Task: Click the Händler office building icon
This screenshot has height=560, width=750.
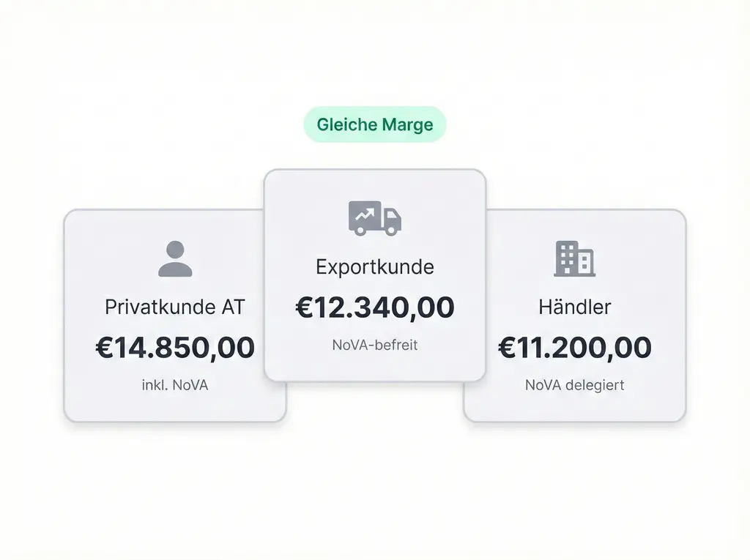Action: coord(574,258)
